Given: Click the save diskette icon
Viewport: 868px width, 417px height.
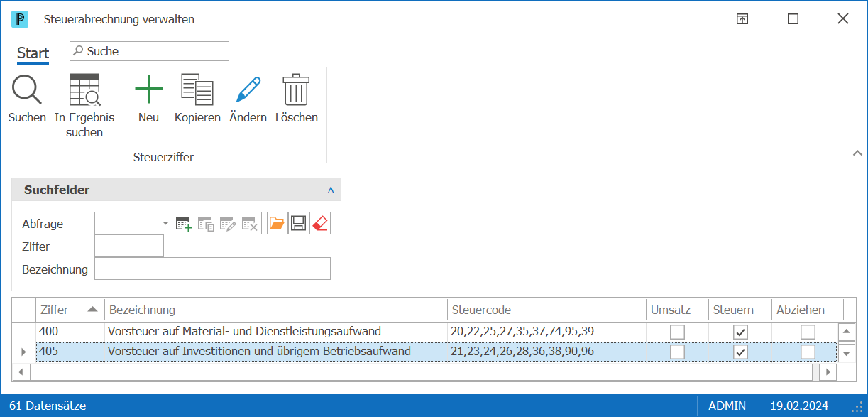Looking at the screenshot, I should coord(298,224).
